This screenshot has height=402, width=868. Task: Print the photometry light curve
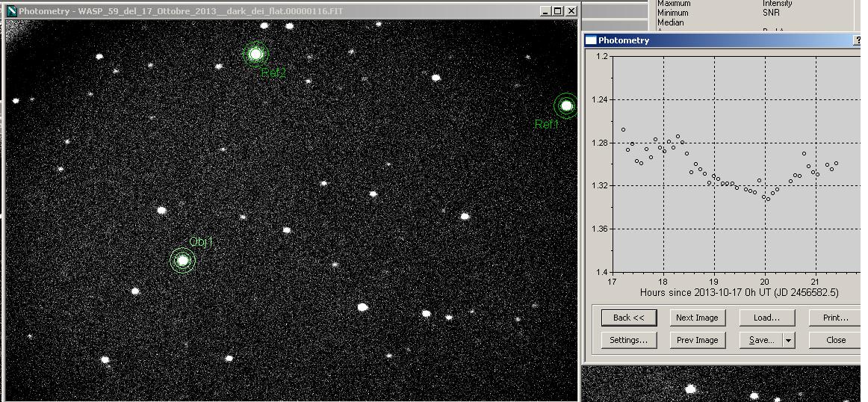click(835, 318)
